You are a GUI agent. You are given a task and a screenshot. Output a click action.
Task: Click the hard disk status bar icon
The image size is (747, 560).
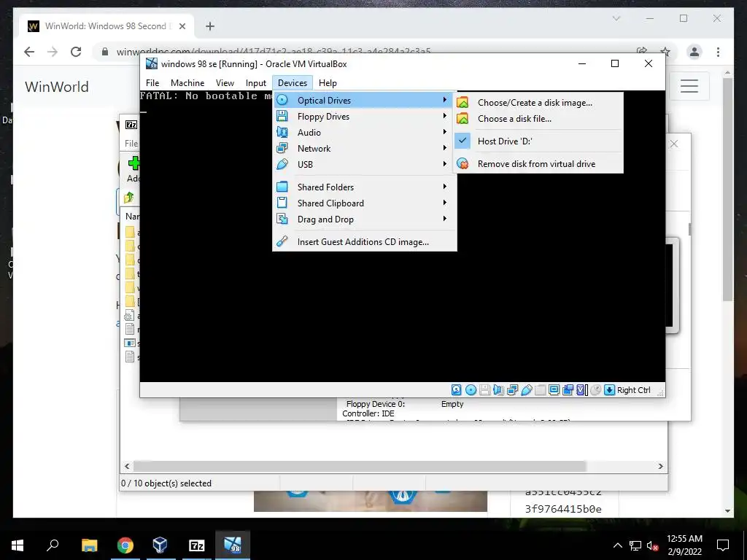(x=457, y=390)
